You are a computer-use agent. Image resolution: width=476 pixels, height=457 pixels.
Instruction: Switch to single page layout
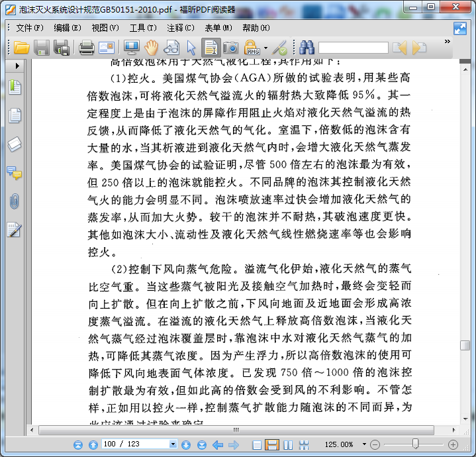257,445
